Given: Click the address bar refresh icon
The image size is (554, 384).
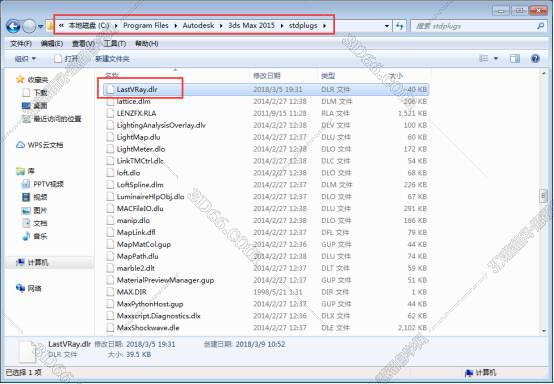Looking at the screenshot, I should tap(400, 26).
